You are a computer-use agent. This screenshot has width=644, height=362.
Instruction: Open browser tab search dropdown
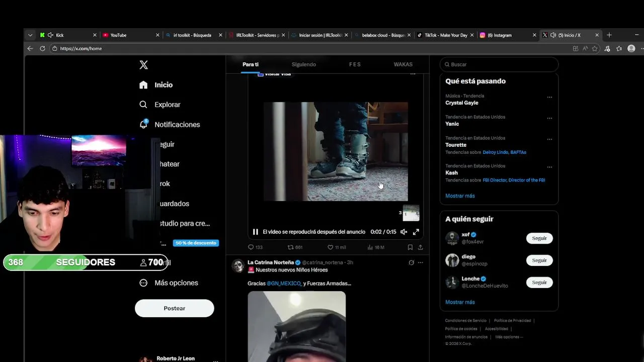(30, 35)
